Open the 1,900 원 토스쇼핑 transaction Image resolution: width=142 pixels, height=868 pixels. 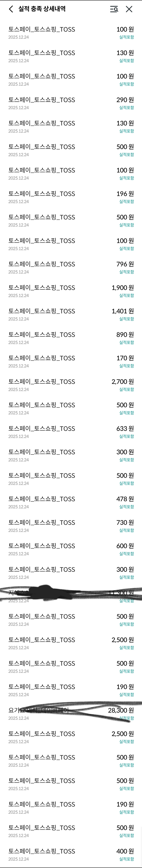71,291
